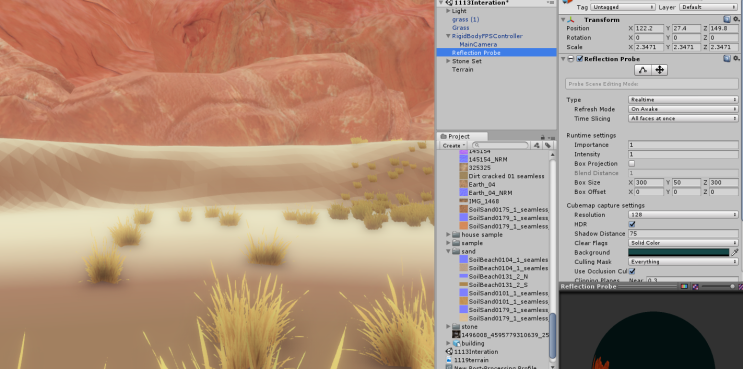The width and height of the screenshot is (743, 369).
Task: Expand the Light object in Hierarchy
Action: click(x=448, y=11)
